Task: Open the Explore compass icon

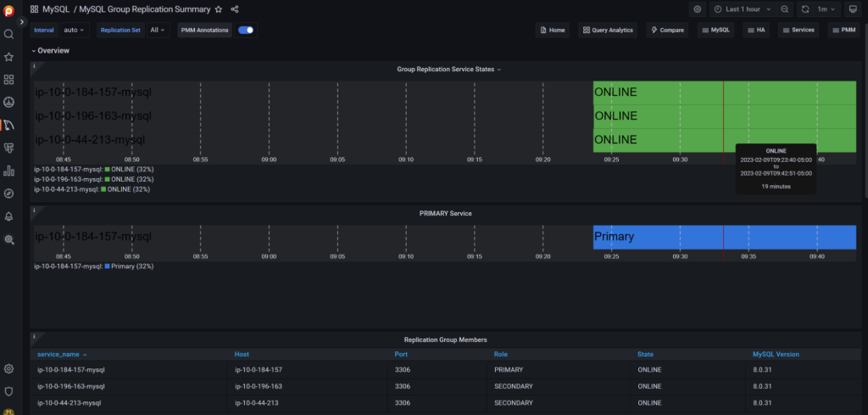Action: 8,193
